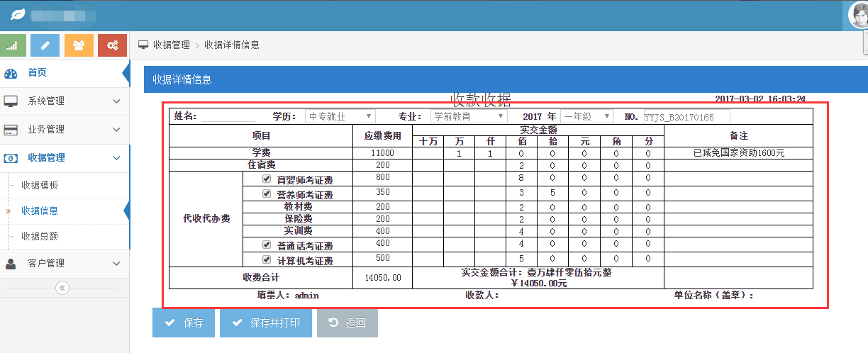Click the green bar chart shortcut icon

tap(13, 45)
